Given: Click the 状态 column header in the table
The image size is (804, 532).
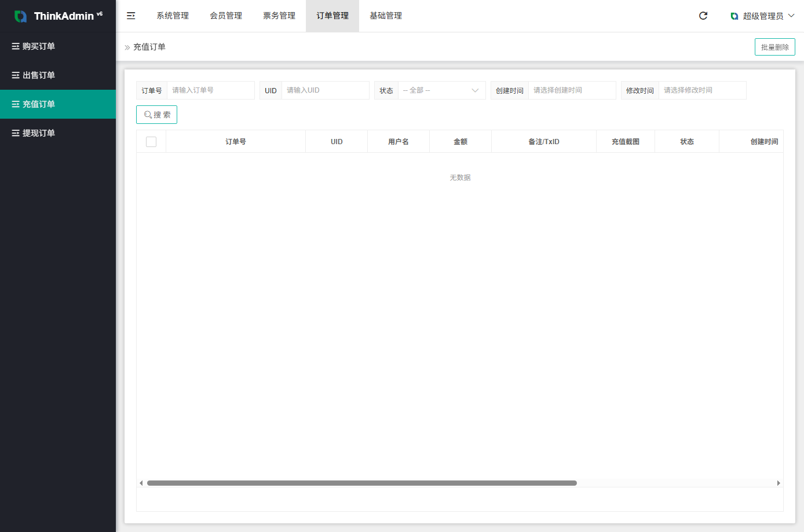Looking at the screenshot, I should [x=687, y=142].
